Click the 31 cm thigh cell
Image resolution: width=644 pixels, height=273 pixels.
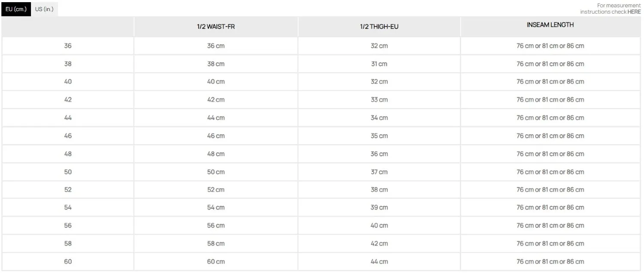pyautogui.click(x=379, y=64)
